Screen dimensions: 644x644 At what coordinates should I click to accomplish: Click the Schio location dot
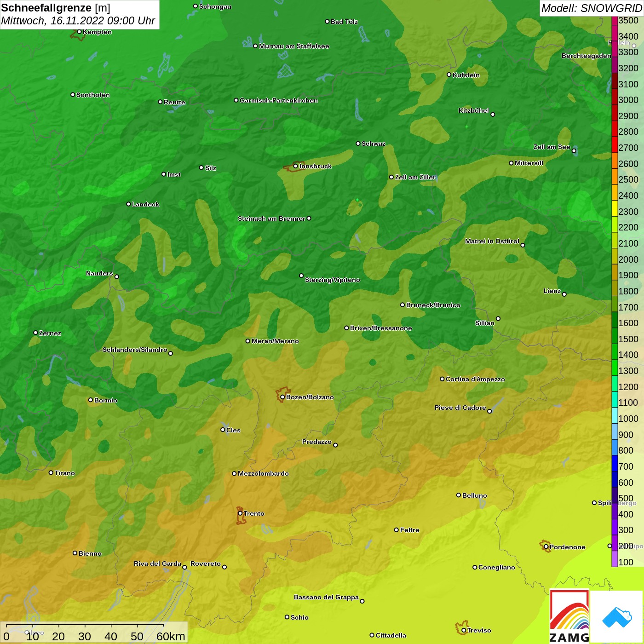pyautogui.click(x=287, y=617)
